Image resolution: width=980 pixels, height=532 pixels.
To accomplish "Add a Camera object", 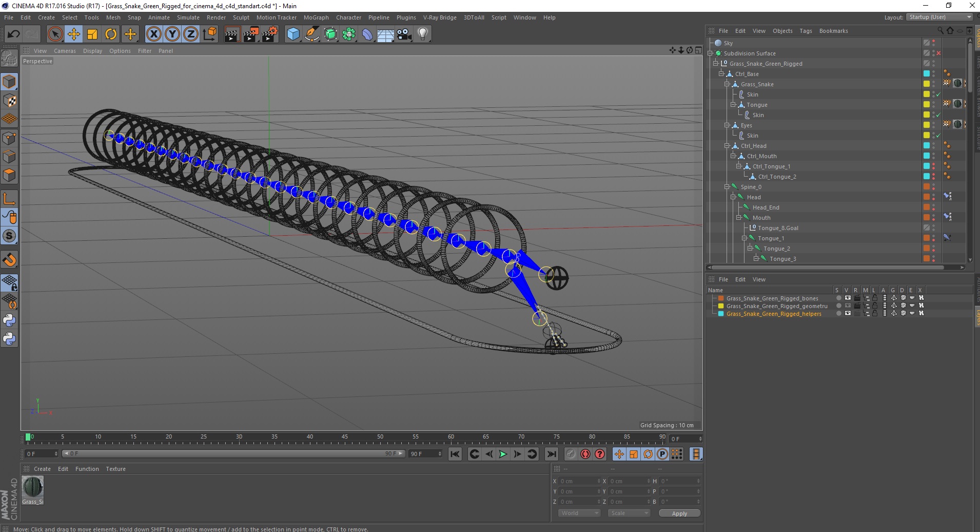I will pyautogui.click(x=404, y=34).
